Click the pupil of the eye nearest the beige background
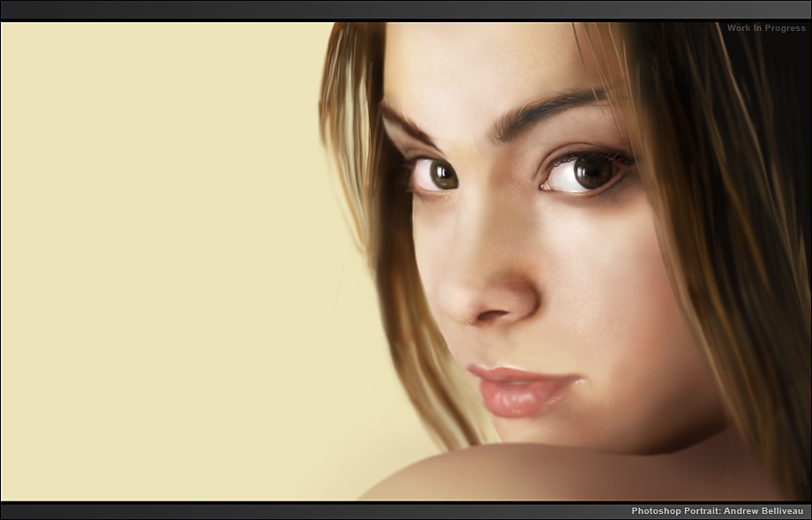812x520 pixels. [x=441, y=174]
